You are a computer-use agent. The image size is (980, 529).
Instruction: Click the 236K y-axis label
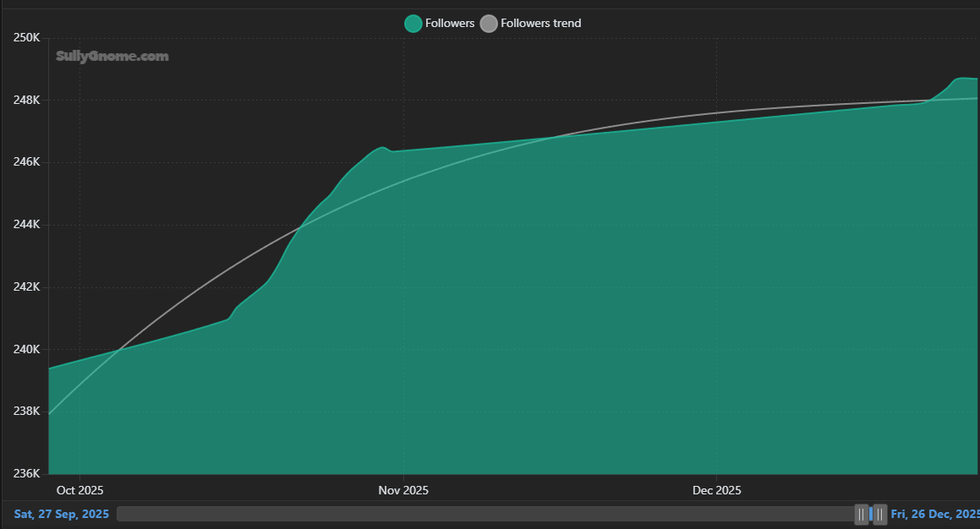[27, 473]
